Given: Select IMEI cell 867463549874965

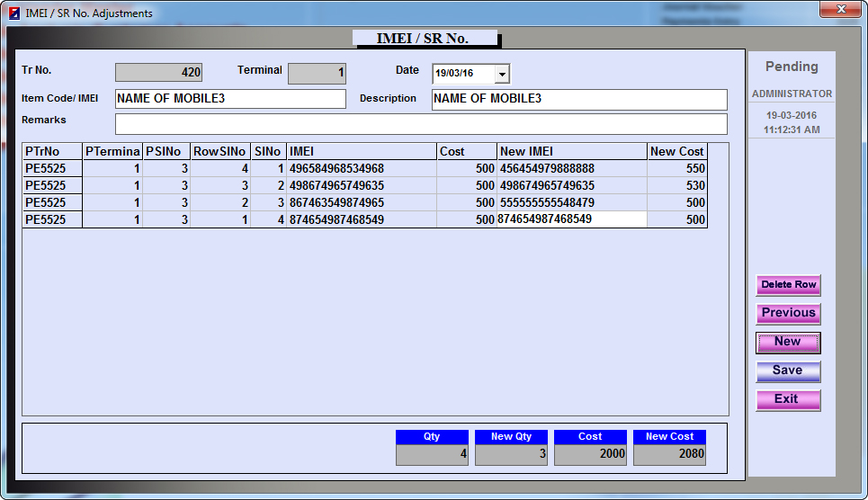Looking at the screenshot, I should (x=362, y=202).
